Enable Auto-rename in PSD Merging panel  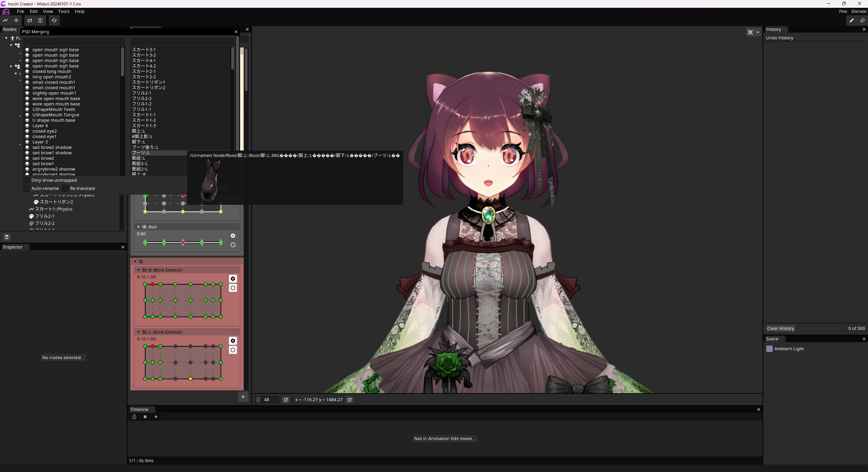tap(26, 188)
